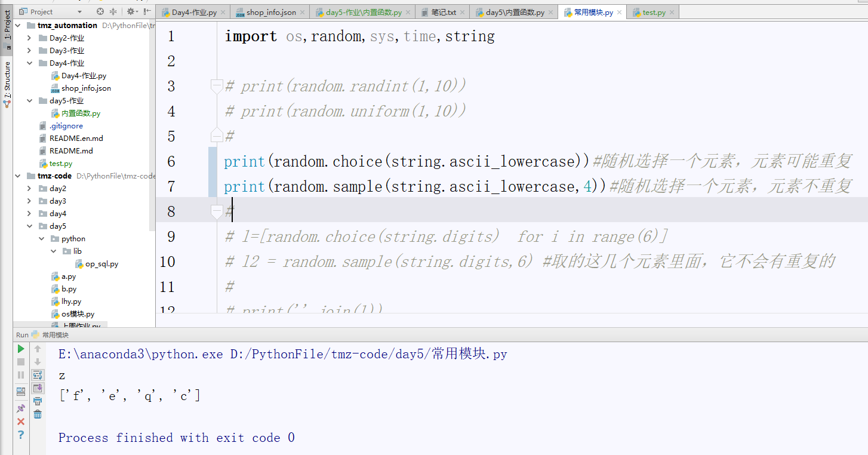Select lhy.py in the project tree
Image resolution: width=868 pixels, height=455 pixels.
click(x=72, y=301)
